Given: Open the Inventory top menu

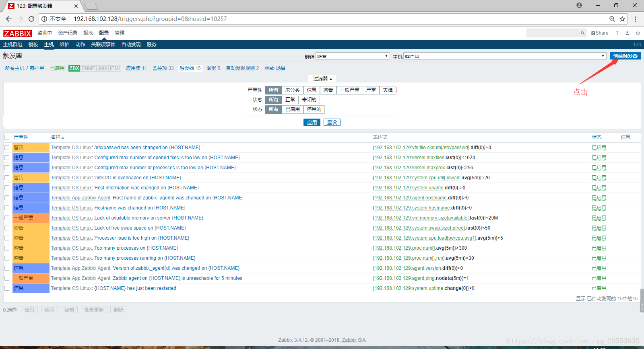Looking at the screenshot, I should [x=68, y=33].
